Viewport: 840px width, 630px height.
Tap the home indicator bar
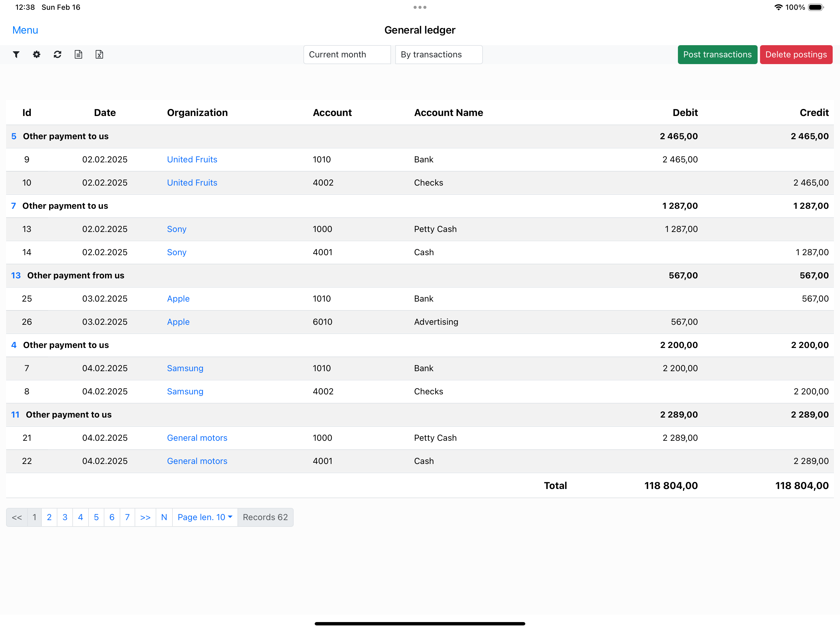420,624
